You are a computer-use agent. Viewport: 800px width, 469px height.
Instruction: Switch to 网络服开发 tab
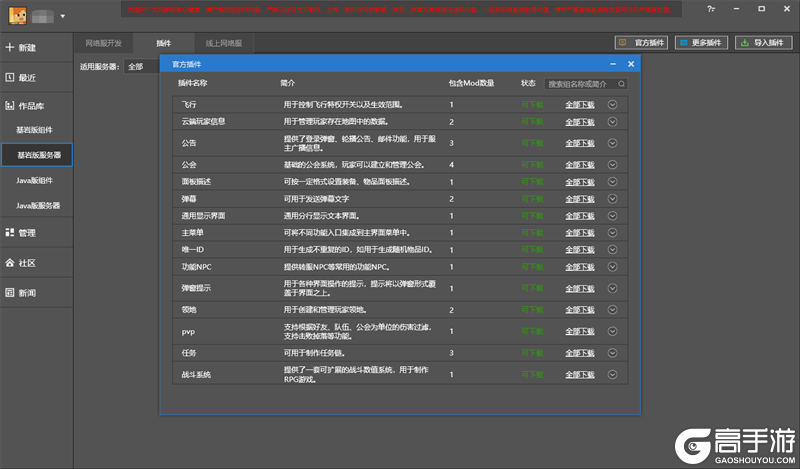[x=104, y=43]
